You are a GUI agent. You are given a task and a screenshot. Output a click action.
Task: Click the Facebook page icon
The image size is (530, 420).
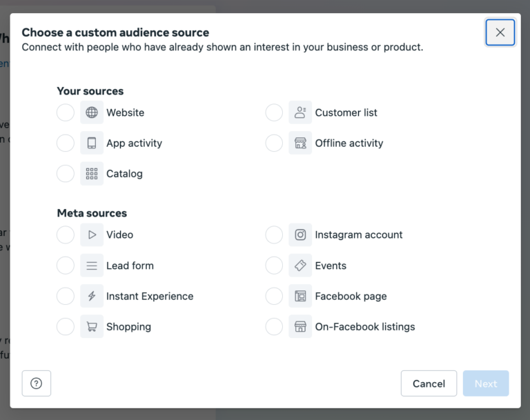[x=300, y=296]
